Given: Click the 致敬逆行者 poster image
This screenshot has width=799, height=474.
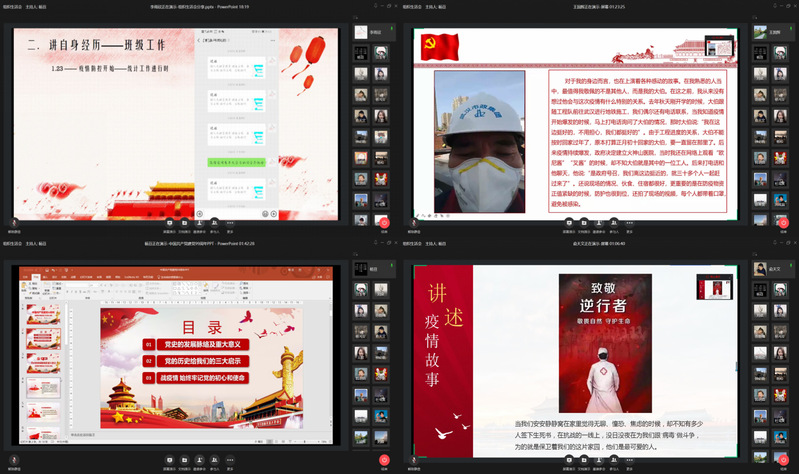Looking at the screenshot, I should (605, 343).
